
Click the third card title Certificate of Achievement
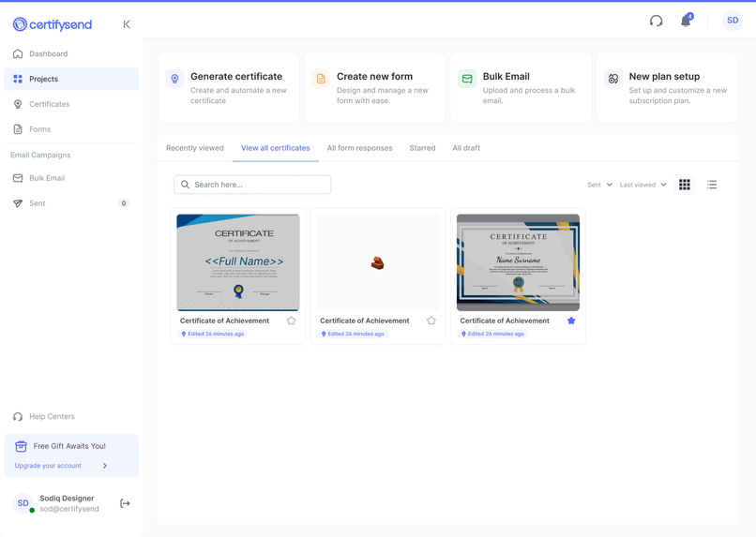[x=505, y=321]
